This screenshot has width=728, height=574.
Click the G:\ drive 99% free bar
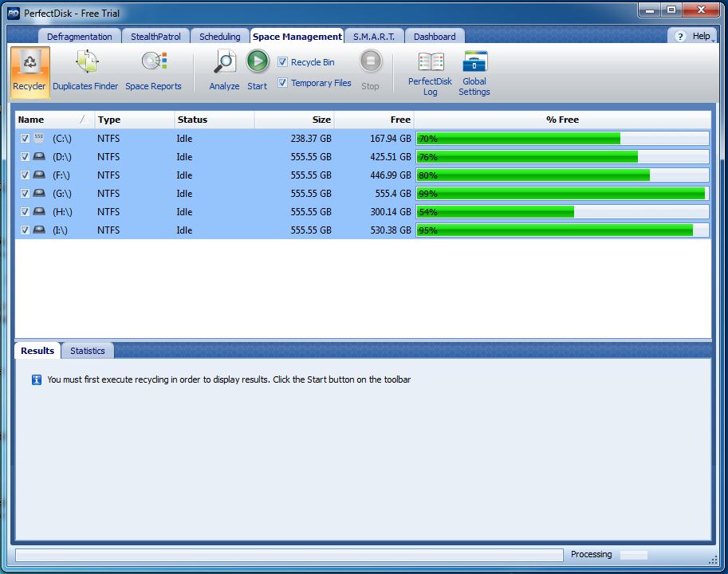[x=561, y=194]
